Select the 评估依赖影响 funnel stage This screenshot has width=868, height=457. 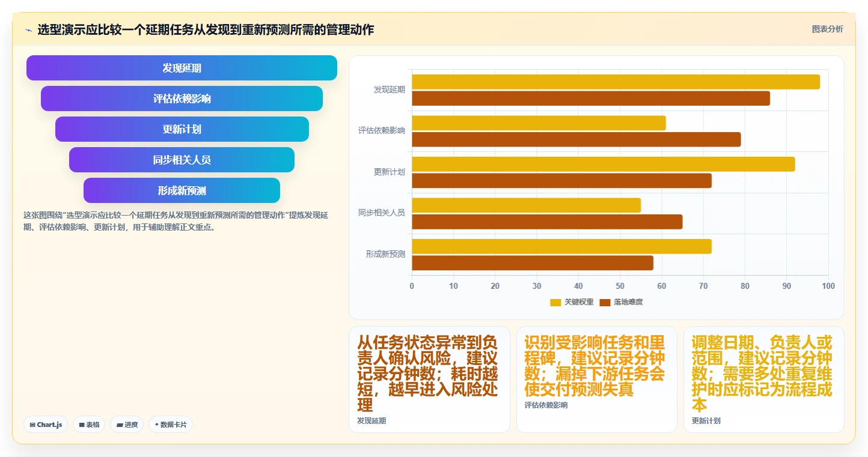(182, 98)
